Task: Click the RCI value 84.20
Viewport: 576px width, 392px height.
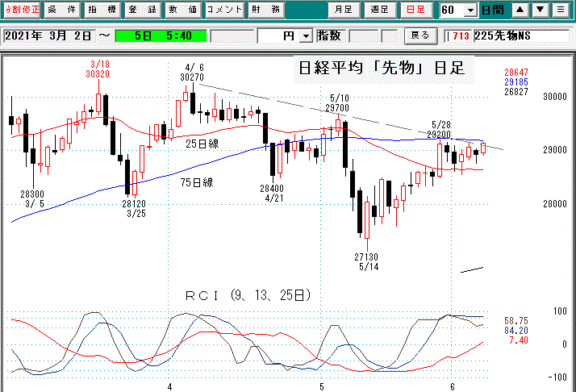Action: [x=516, y=331]
